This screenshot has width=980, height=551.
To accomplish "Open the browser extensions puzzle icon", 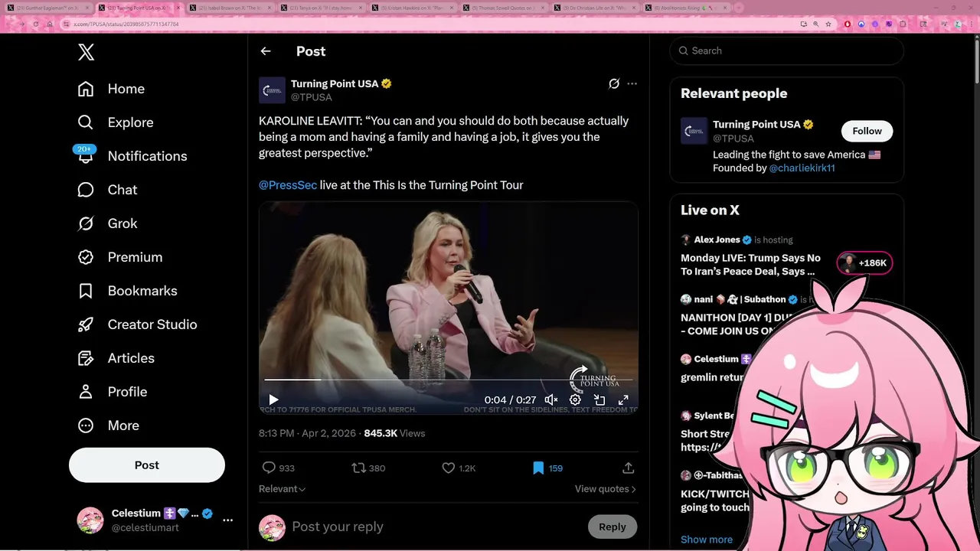I will [903, 24].
